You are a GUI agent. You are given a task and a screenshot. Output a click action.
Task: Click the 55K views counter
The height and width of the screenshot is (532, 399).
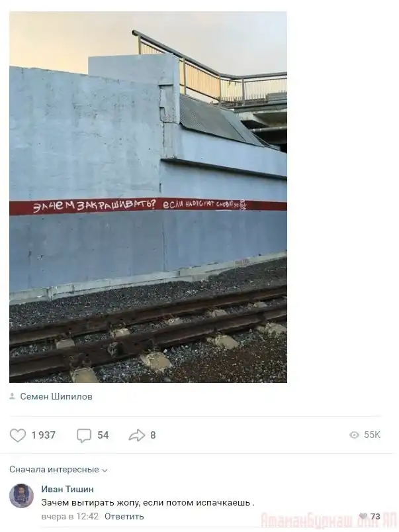373,435
